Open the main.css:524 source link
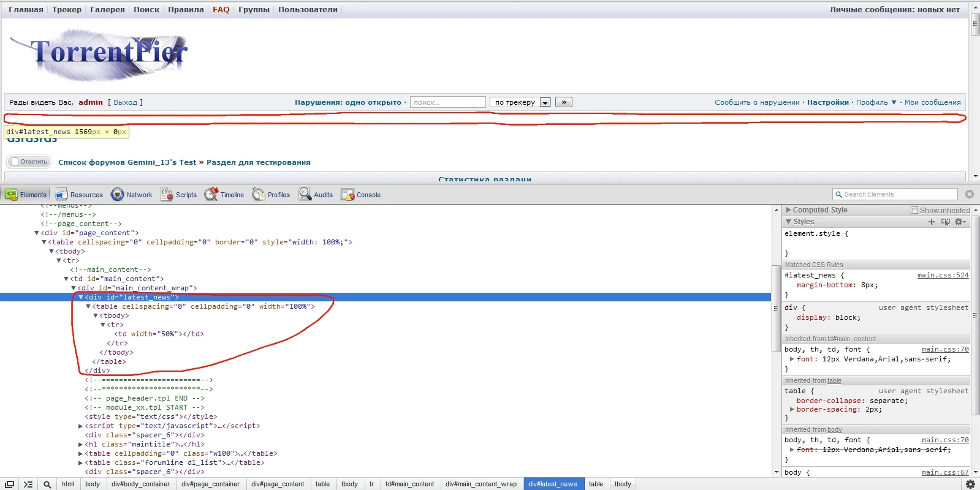The width and height of the screenshot is (980, 490). (943, 276)
